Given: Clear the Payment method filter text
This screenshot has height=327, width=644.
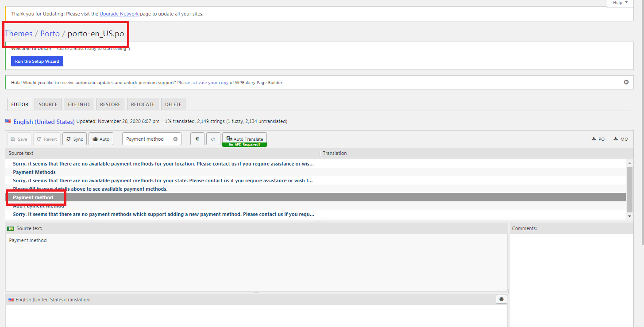Looking at the screenshot, I should pos(175,139).
